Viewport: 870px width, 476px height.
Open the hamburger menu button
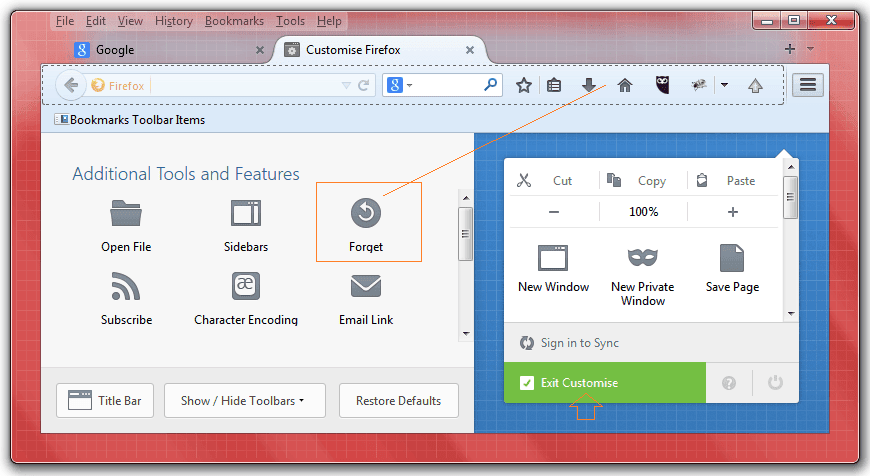tap(808, 85)
